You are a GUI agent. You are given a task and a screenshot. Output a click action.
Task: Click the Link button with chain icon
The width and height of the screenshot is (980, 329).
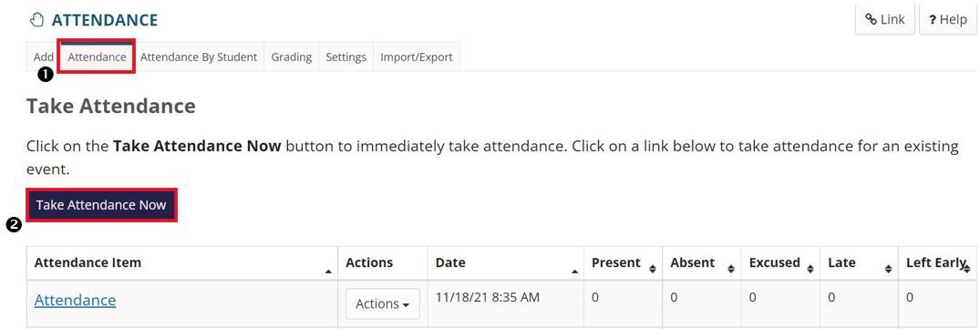click(x=885, y=19)
